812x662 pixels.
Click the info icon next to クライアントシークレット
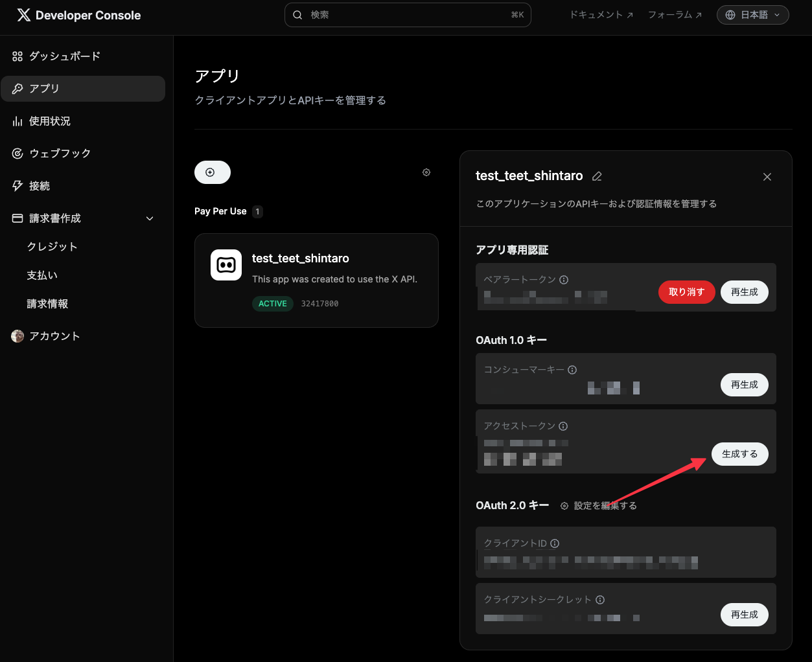(600, 600)
